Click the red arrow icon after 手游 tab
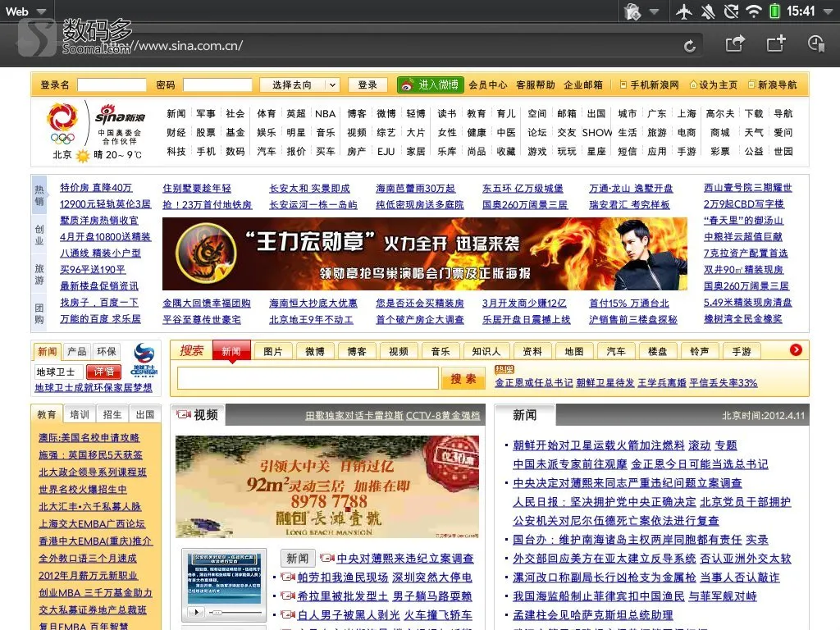The height and width of the screenshot is (630, 840). click(x=796, y=349)
